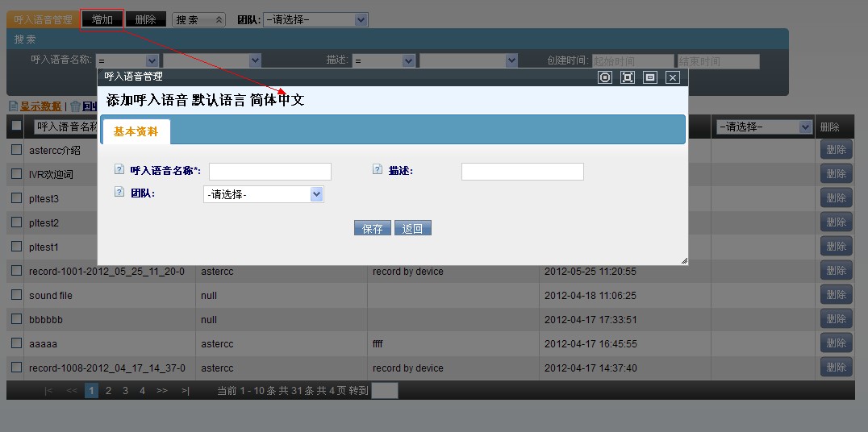Click the 增加 button in the toolbar
The image size is (868, 432).
pyautogui.click(x=102, y=19)
